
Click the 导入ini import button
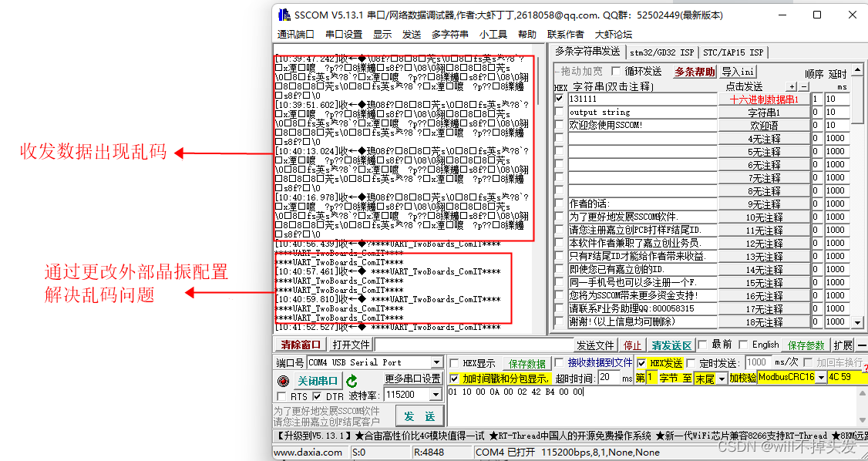tap(738, 72)
